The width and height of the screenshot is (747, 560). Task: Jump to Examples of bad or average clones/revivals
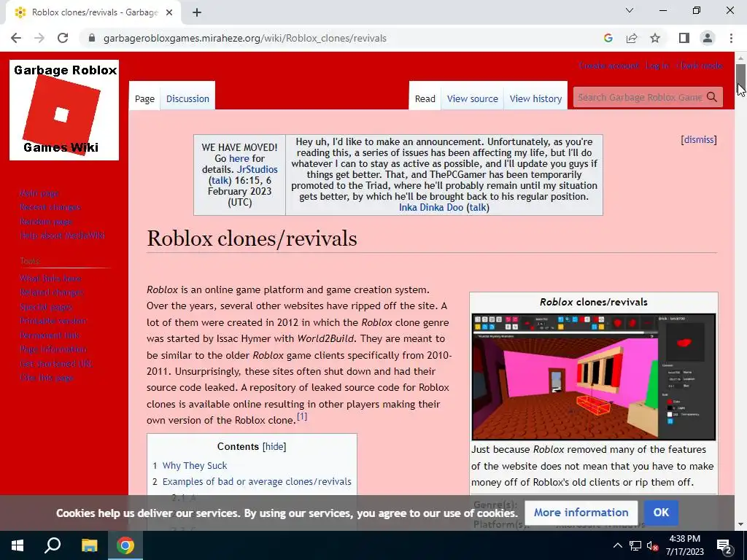click(x=257, y=481)
